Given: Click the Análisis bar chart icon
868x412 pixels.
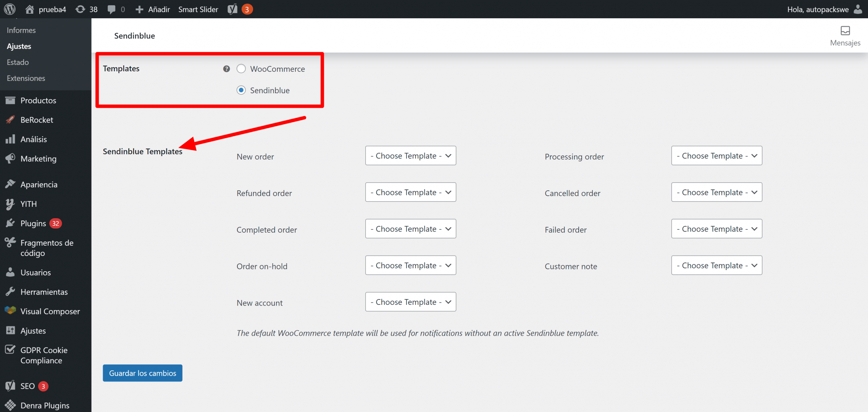Looking at the screenshot, I should (x=10, y=139).
